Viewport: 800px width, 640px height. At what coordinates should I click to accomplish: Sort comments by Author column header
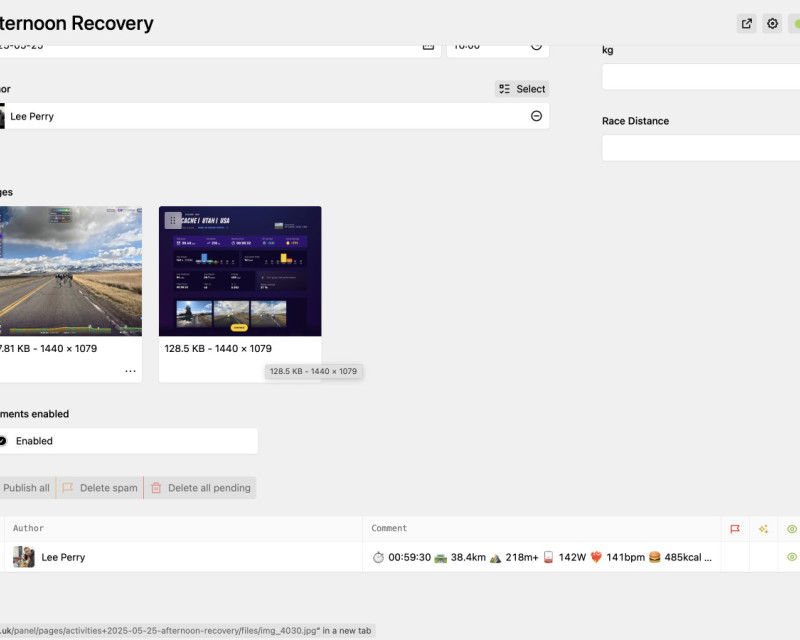[28, 528]
